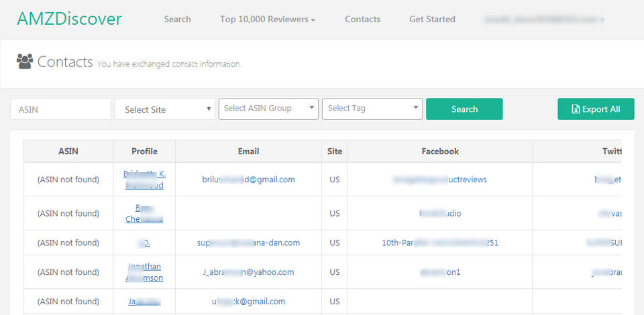Click US site cell in yahoo.com row
This screenshot has height=315, width=644.
(x=335, y=272)
